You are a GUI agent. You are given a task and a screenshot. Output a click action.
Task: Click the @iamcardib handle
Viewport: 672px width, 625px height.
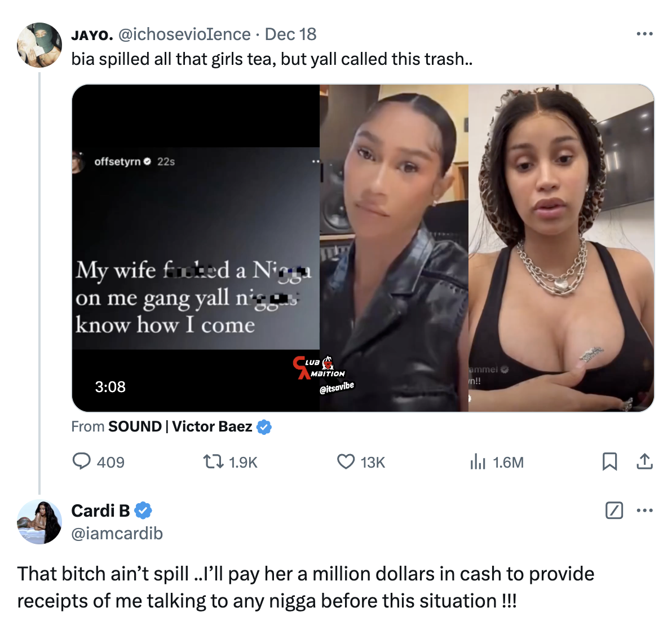(x=117, y=534)
